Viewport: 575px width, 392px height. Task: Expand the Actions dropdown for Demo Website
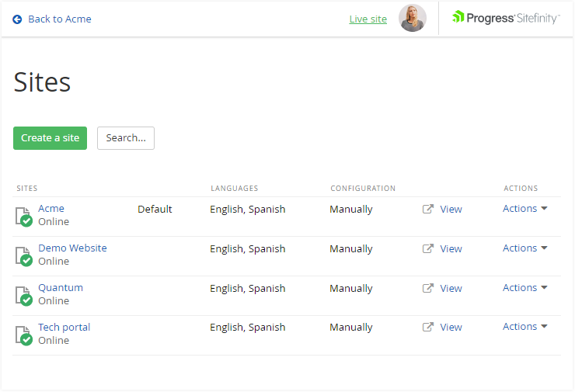525,248
